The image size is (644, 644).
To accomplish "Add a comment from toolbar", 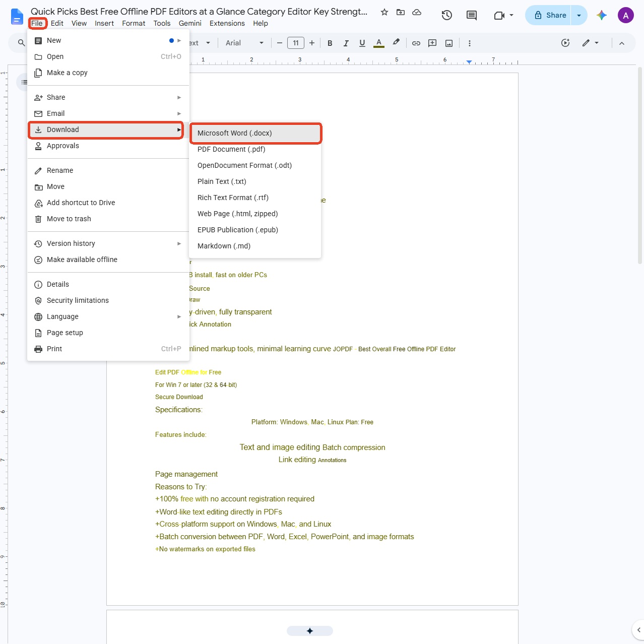I will click(432, 43).
